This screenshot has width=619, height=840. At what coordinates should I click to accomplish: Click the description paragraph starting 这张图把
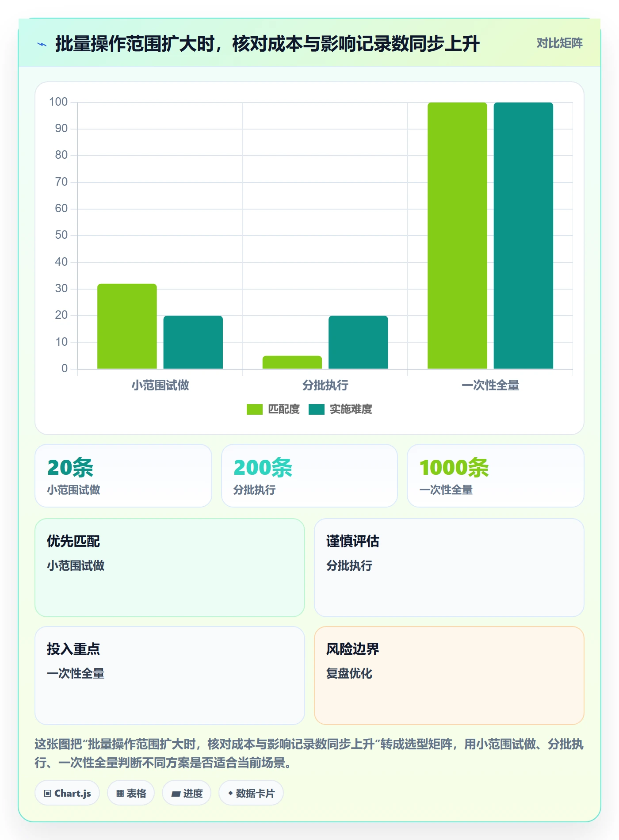(x=309, y=753)
